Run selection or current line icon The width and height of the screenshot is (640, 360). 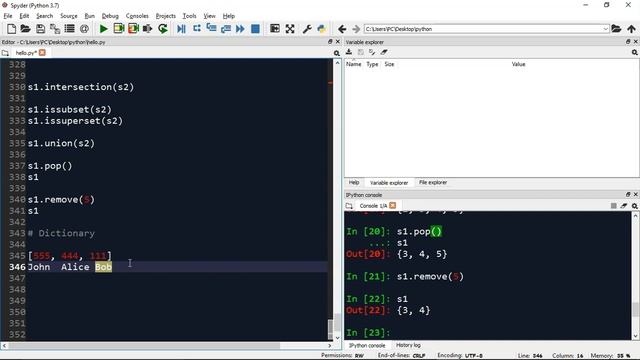(x=147, y=29)
